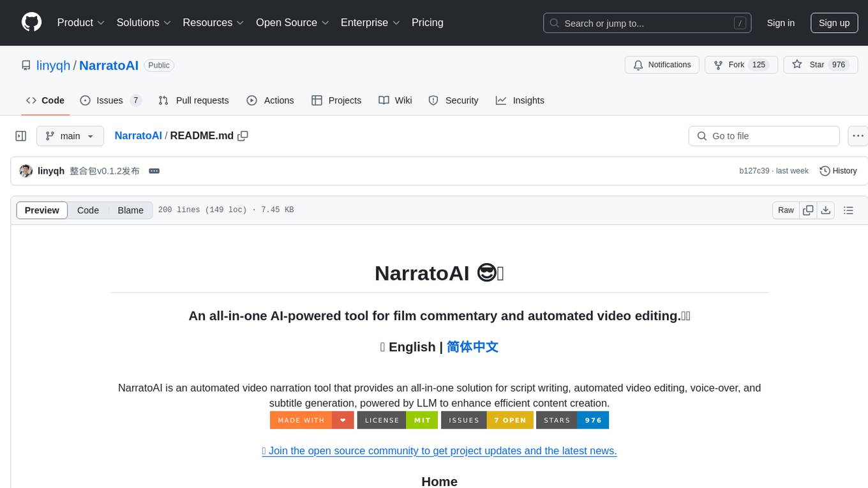Open commit b127c39
Image resolution: width=868 pixels, height=488 pixels.
pyautogui.click(x=754, y=171)
